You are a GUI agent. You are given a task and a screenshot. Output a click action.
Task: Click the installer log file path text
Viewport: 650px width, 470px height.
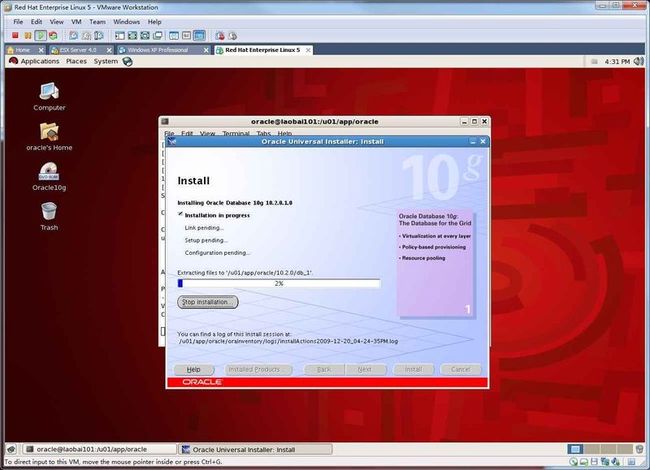click(x=288, y=342)
